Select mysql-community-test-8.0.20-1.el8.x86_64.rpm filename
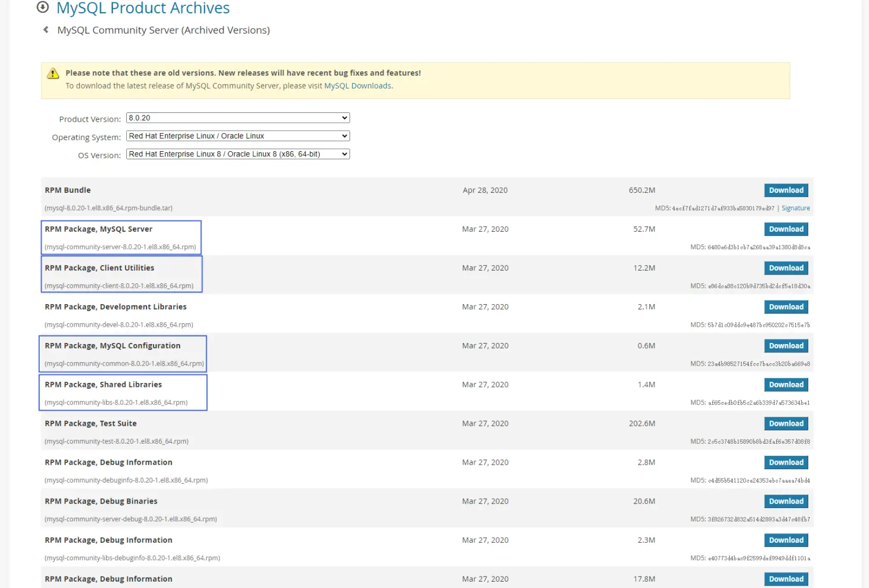 tap(116, 441)
